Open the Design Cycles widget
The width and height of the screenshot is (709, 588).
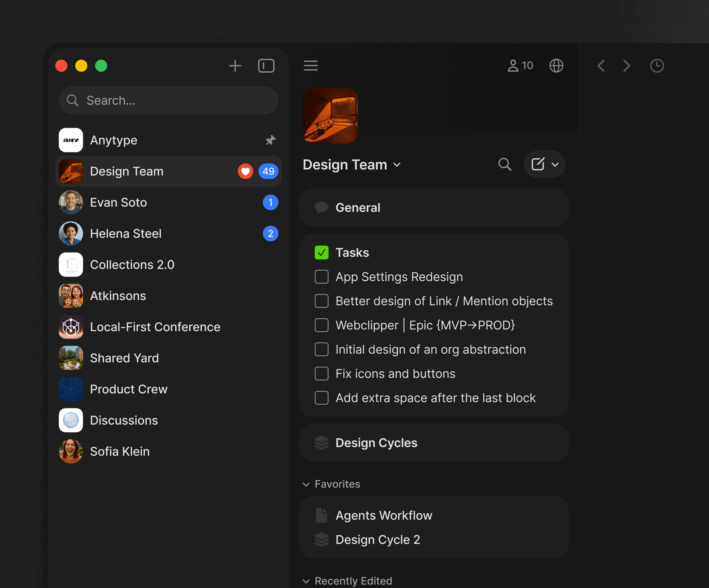coord(433,442)
